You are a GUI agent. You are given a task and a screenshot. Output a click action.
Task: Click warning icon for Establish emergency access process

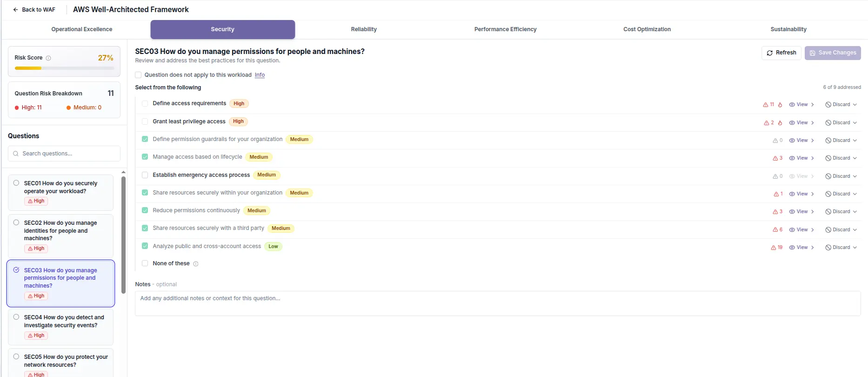click(775, 176)
